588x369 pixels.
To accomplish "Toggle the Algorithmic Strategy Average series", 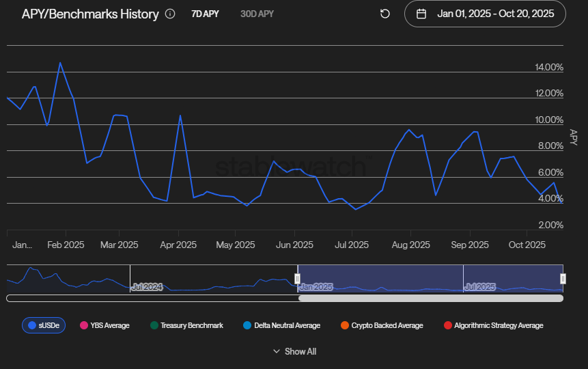I will 493,325.
